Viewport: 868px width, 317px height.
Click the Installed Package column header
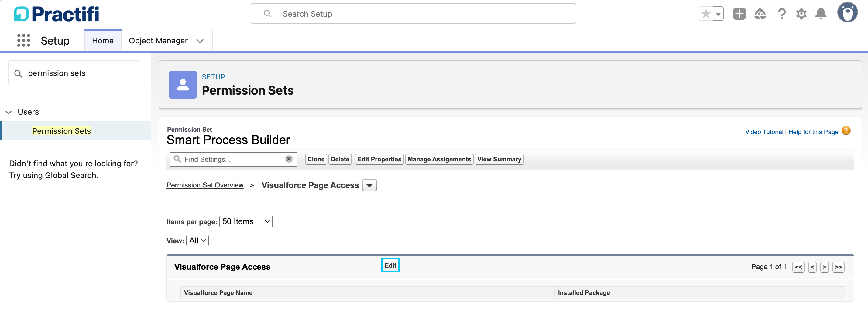pos(700,293)
